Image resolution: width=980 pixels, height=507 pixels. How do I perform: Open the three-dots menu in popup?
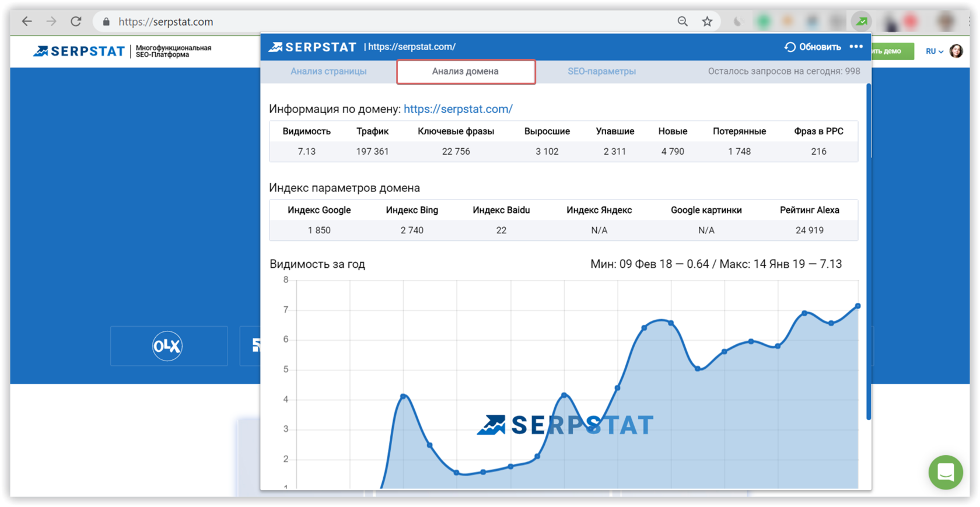(x=856, y=47)
